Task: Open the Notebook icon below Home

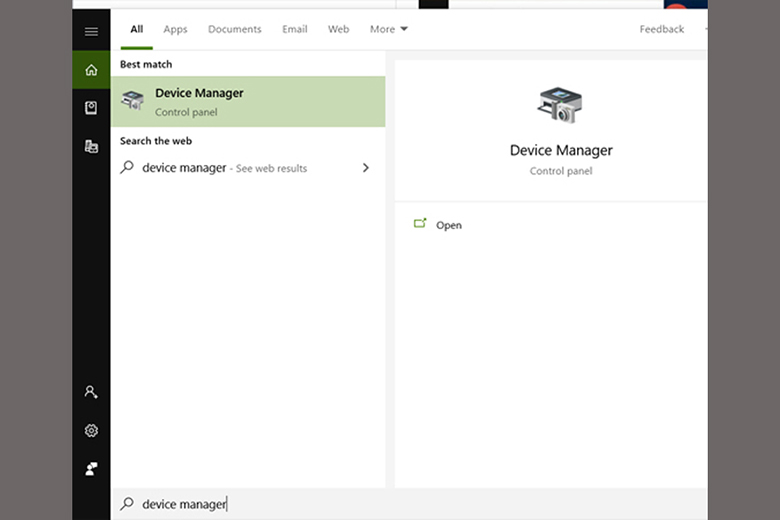Action: (91, 108)
